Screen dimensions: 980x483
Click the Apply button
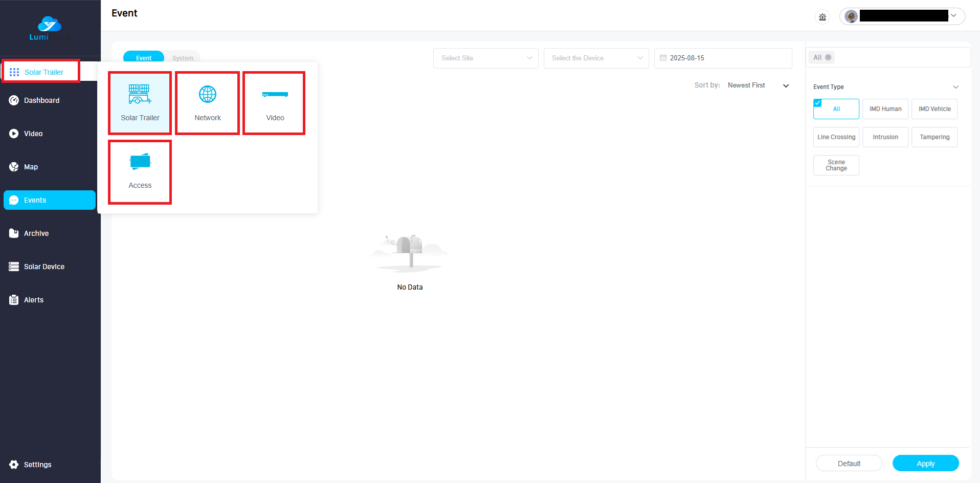tap(925, 464)
